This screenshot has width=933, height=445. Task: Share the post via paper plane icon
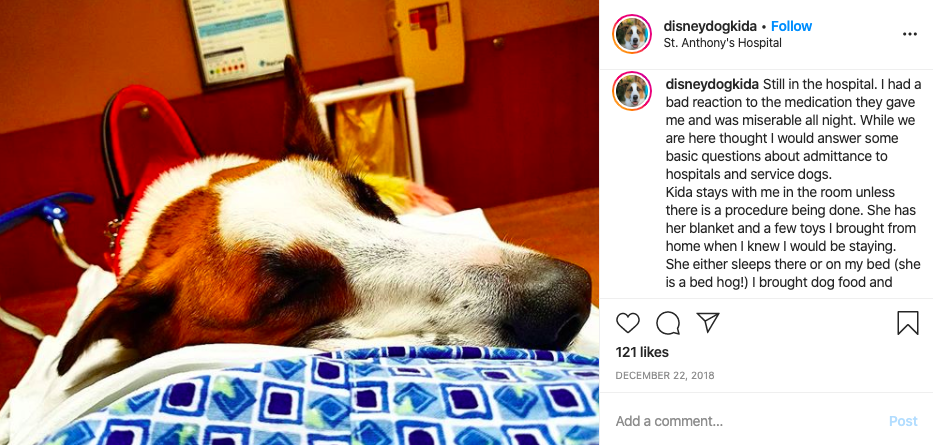(x=708, y=322)
